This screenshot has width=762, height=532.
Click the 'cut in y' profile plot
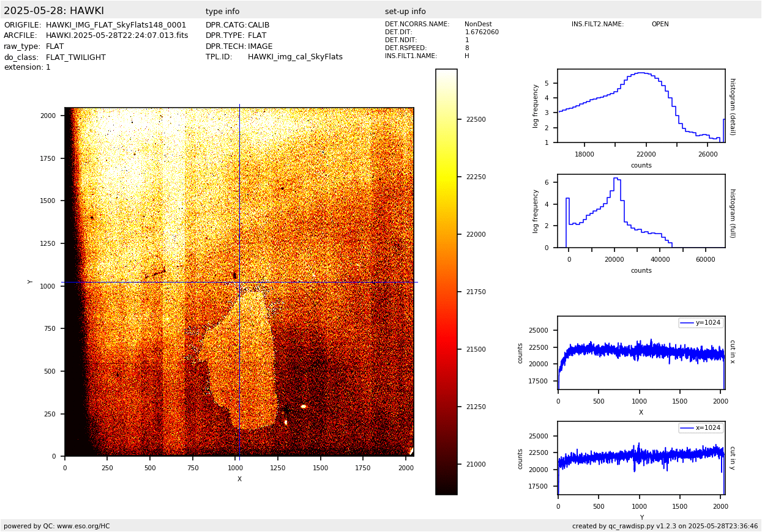click(x=641, y=458)
